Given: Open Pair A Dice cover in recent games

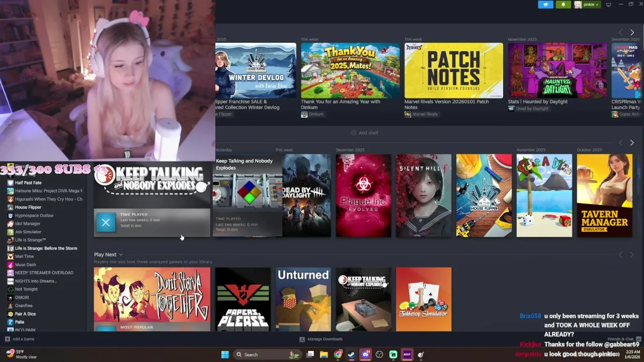Looking at the screenshot, I should (x=544, y=196).
